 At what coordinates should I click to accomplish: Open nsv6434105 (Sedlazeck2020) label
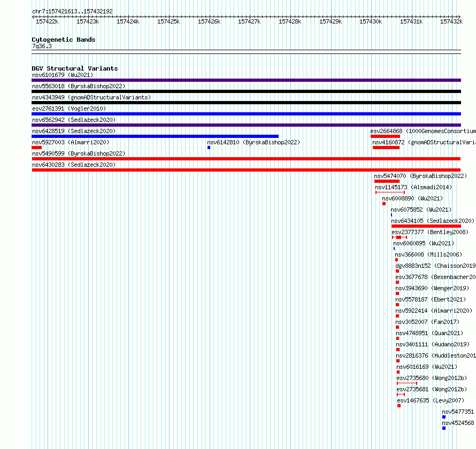(x=433, y=221)
